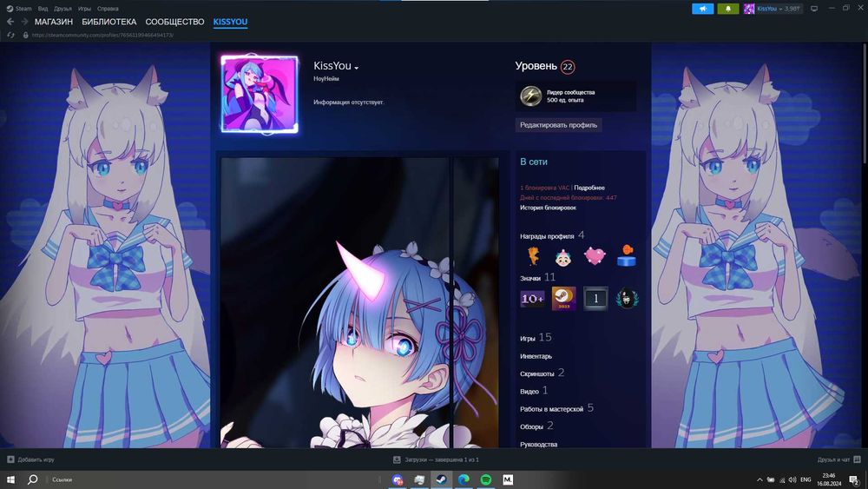Screen dimensions: 868x489
Task: Click the clown face profile award icon
Action: [x=563, y=256]
